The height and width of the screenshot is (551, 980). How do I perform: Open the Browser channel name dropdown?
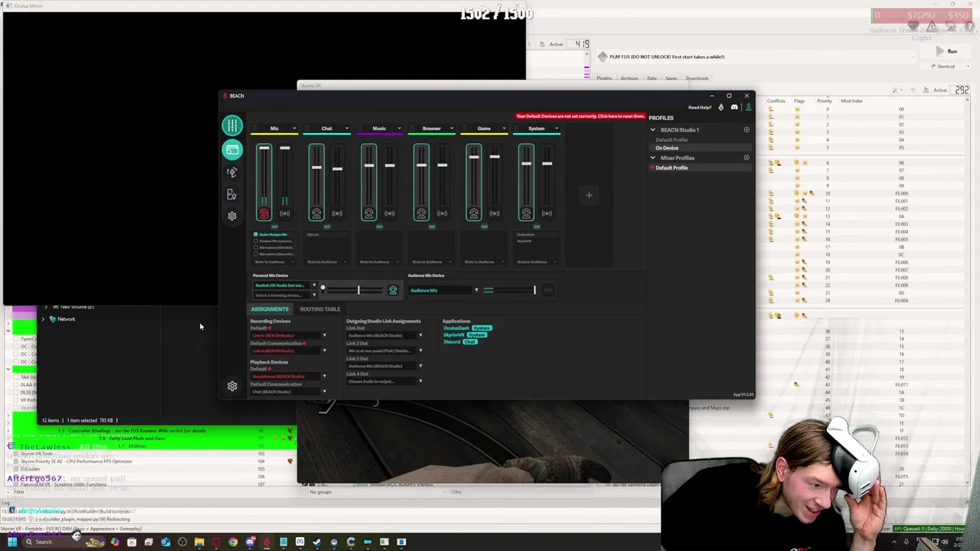click(x=451, y=129)
